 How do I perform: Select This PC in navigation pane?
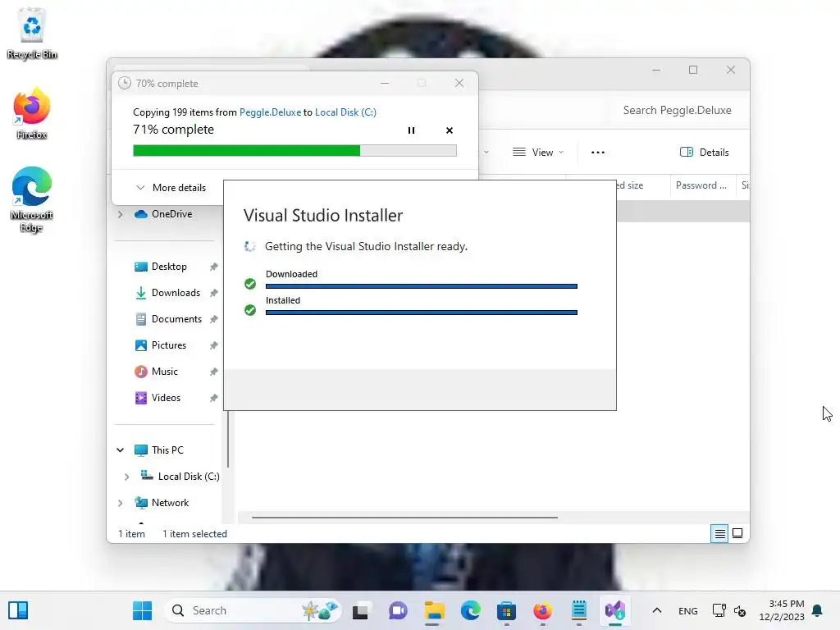[x=158, y=450]
